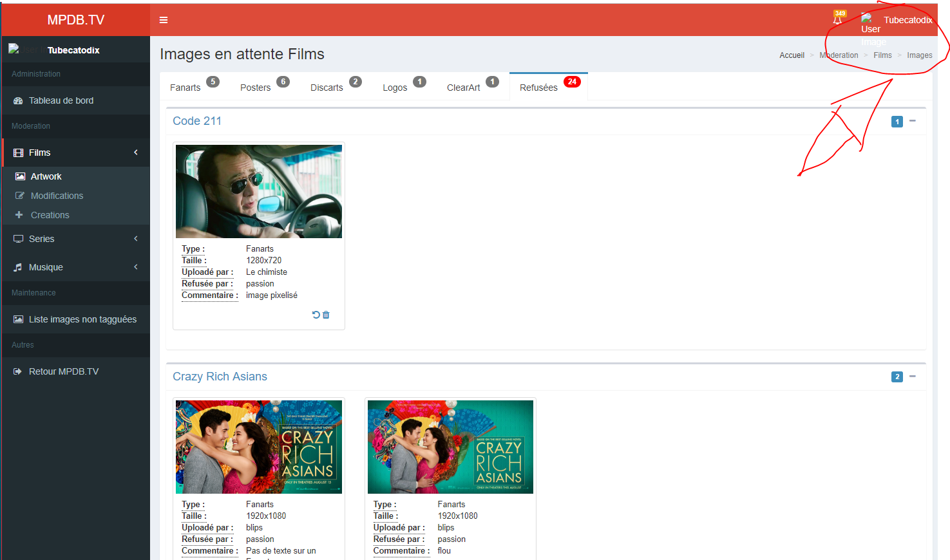
Task: Click the MPDB.TV logo
Action: coord(76,20)
